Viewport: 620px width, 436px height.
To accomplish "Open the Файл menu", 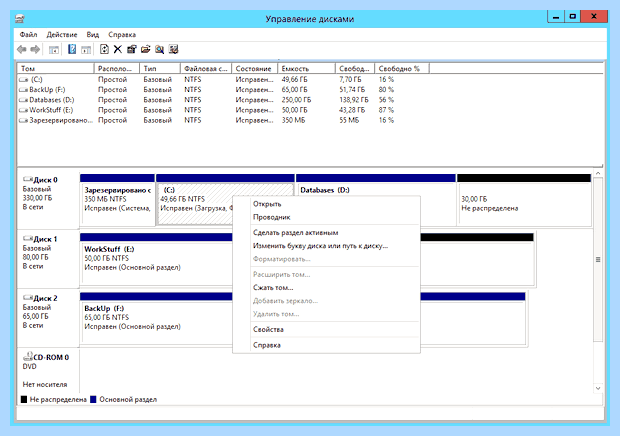I will click(28, 35).
